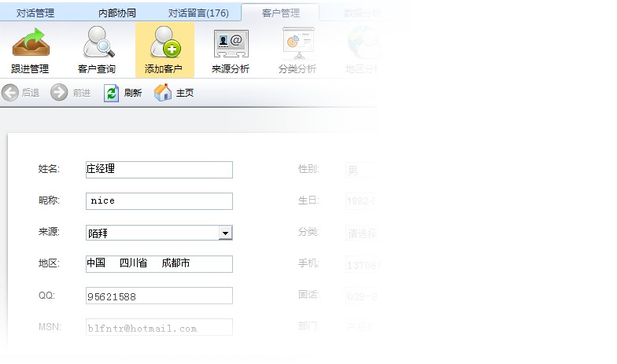Switch to the 对话管理 tab
617x364 pixels.
(35, 13)
